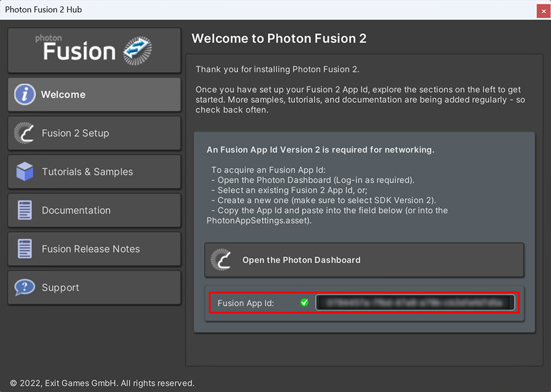Close the Photon Fusion 2 Hub window

542,10
